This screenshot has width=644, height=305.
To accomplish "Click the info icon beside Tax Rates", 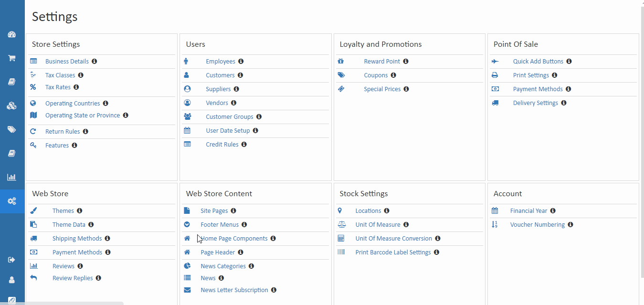I will point(76,87).
